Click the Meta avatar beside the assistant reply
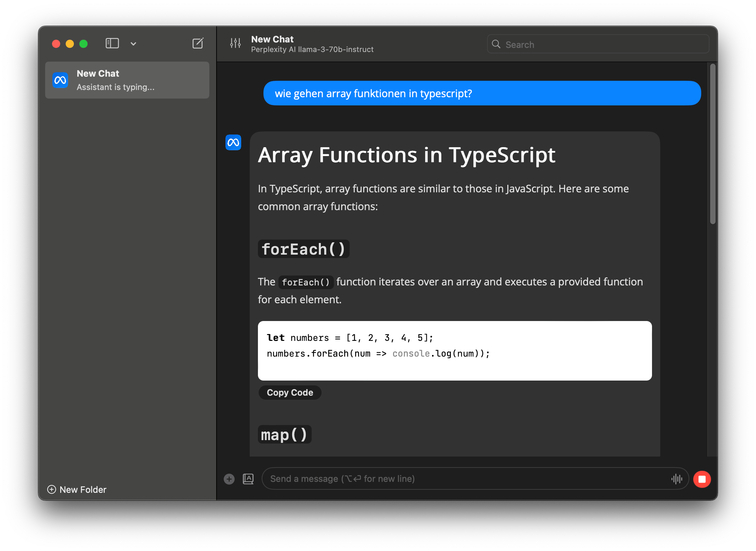Screen dimensions: 756x551 [x=233, y=142]
